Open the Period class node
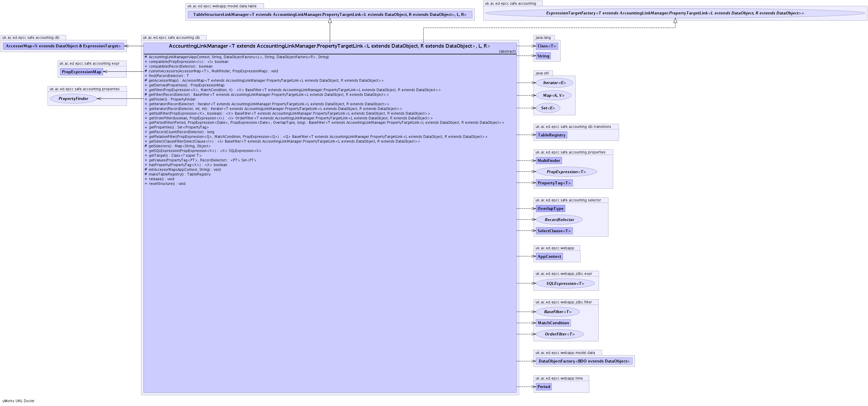Screen dimensions: 868x406 [543, 387]
